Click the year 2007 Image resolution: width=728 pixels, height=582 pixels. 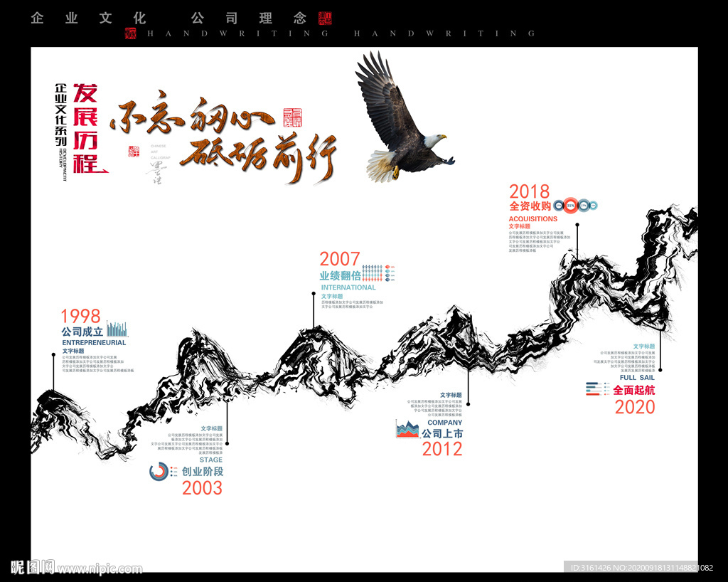(340, 259)
